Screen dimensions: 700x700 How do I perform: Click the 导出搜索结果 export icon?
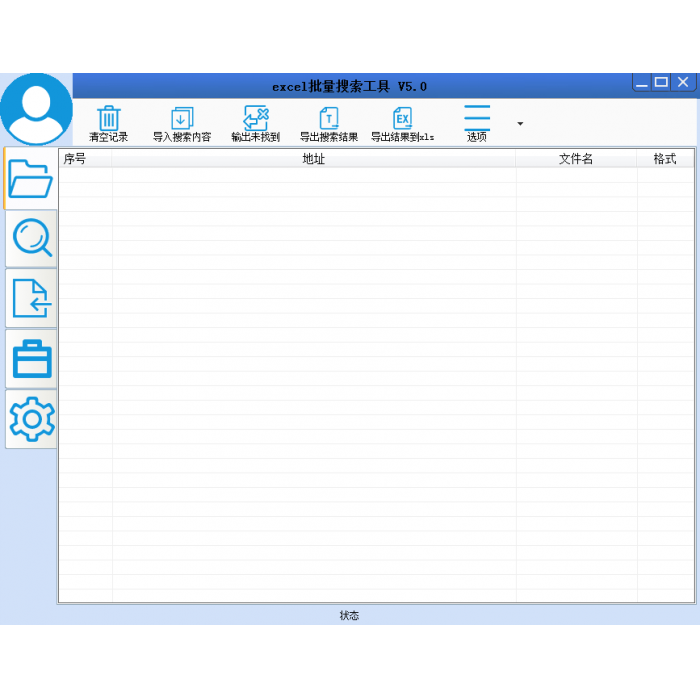tap(329, 118)
